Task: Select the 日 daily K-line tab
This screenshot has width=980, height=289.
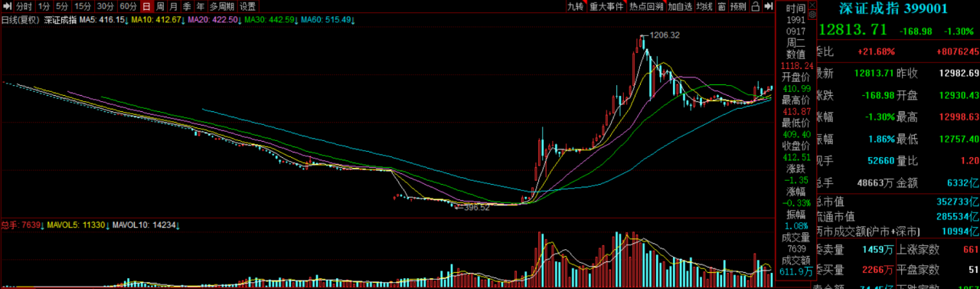Action: click(x=146, y=6)
